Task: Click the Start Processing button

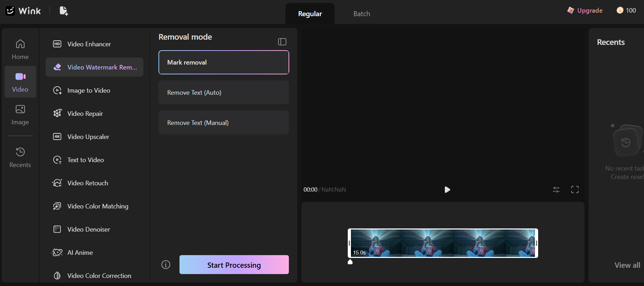Action: point(234,265)
